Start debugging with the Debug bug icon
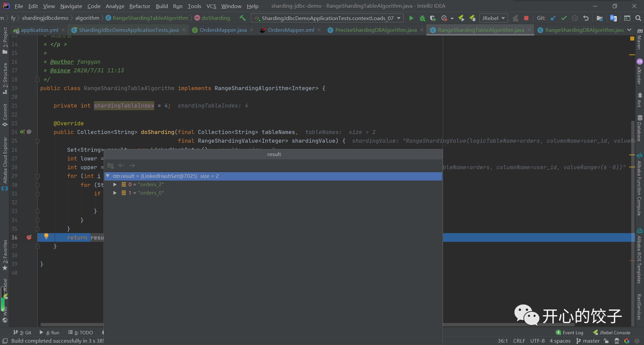Screen dimensions: 644x345 click(422, 18)
